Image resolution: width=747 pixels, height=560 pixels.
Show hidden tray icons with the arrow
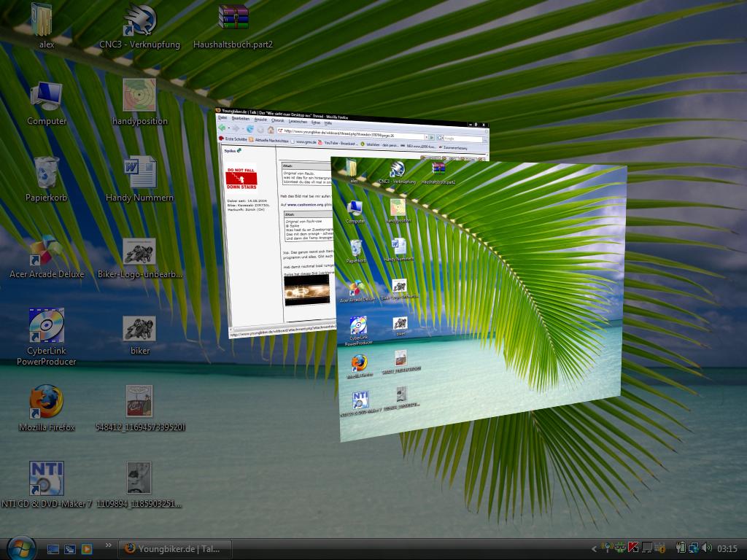594,548
